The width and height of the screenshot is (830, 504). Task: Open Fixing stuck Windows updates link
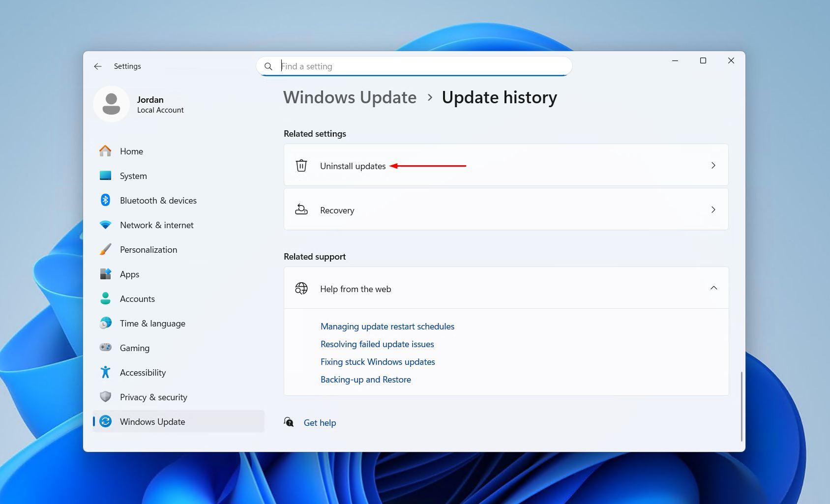coord(378,362)
